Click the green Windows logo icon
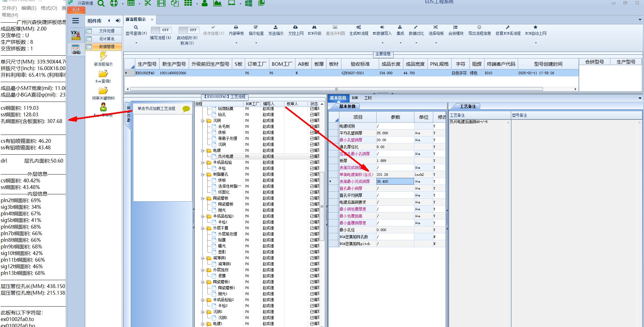Viewport: 644px width, 327px height. (x=248, y=3)
